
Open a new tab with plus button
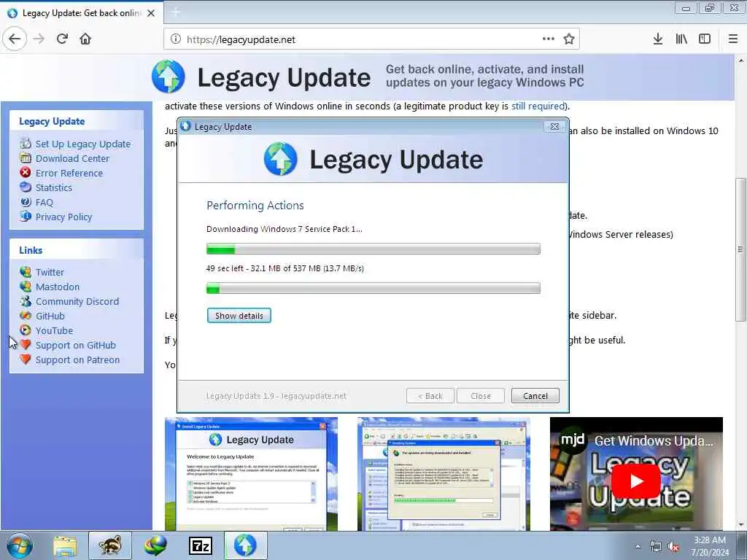coord(175,12)
